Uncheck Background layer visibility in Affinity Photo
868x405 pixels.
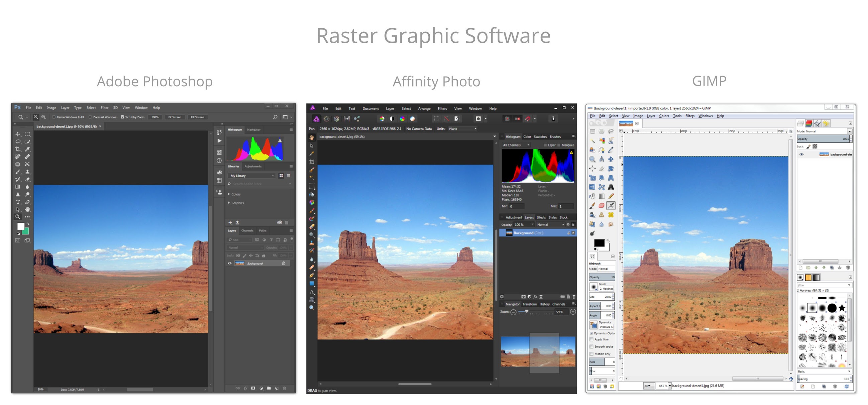tap(573, 233)
